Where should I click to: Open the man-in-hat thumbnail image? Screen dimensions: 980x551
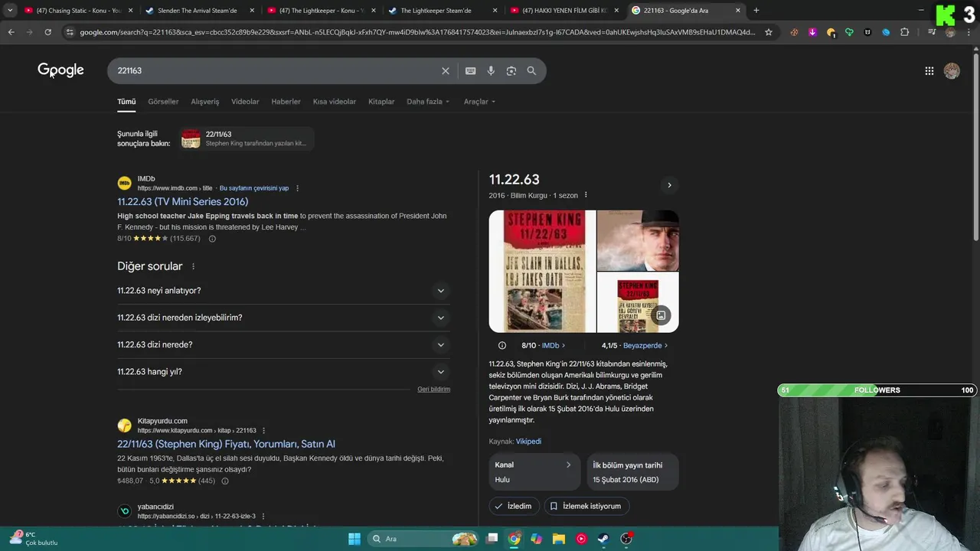pyautogui.click(x=638, y=240)
